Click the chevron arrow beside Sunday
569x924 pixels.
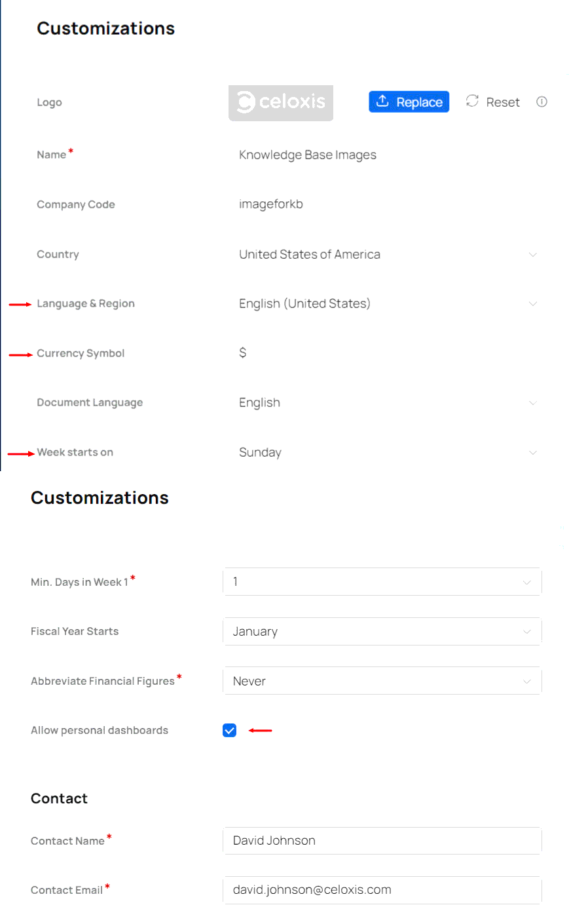click(533, 452)
